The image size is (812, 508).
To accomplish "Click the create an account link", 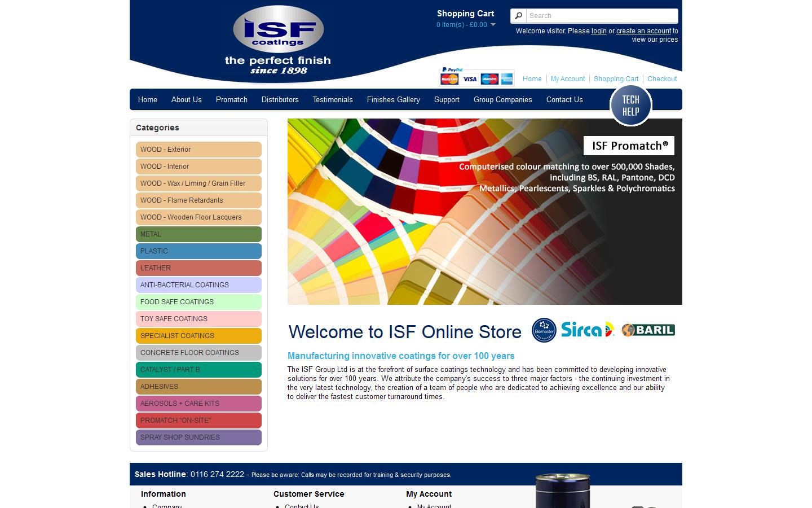I will pyautogui.click(x=643, y=31).
